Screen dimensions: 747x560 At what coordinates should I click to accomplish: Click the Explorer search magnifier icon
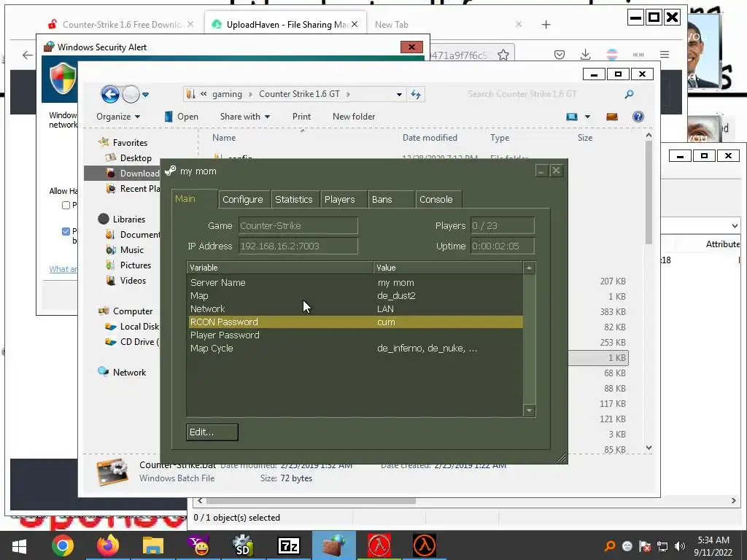pyautogui.click(x=630, y=94)
